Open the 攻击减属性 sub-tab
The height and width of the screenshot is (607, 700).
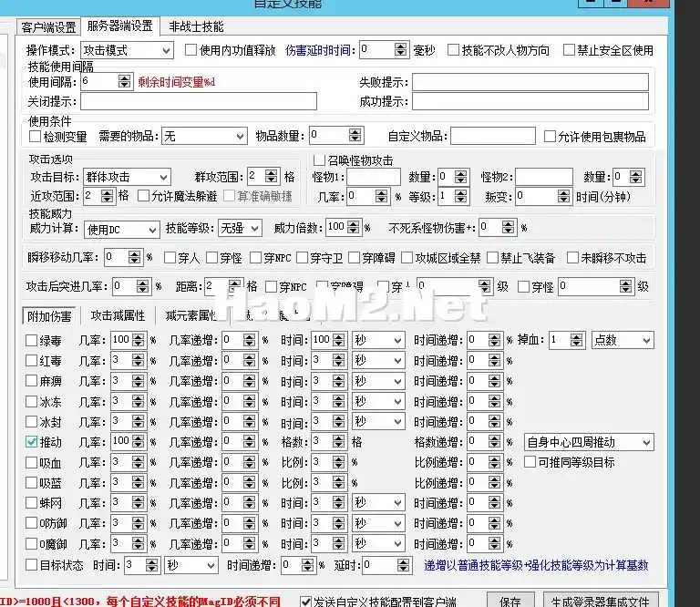(118, 316)
